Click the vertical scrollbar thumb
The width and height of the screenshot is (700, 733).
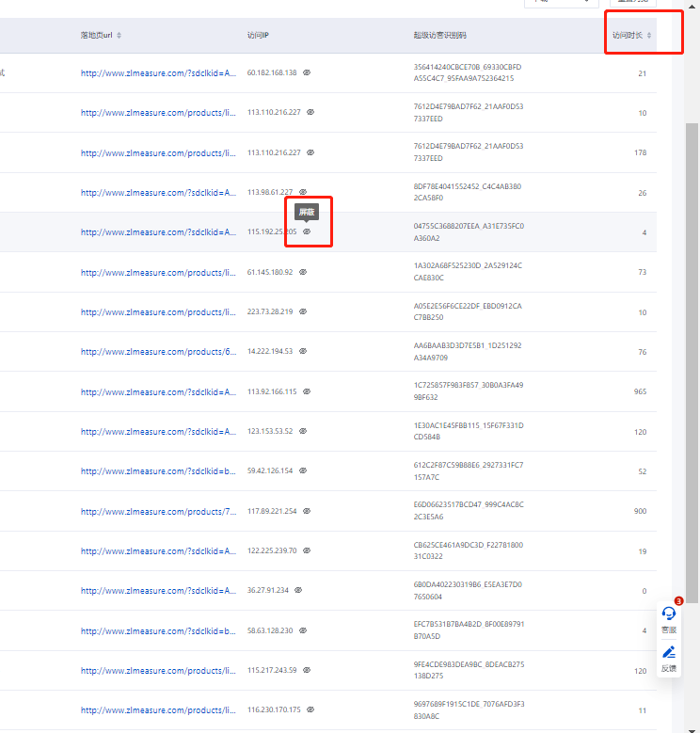(x=692, y=358)
